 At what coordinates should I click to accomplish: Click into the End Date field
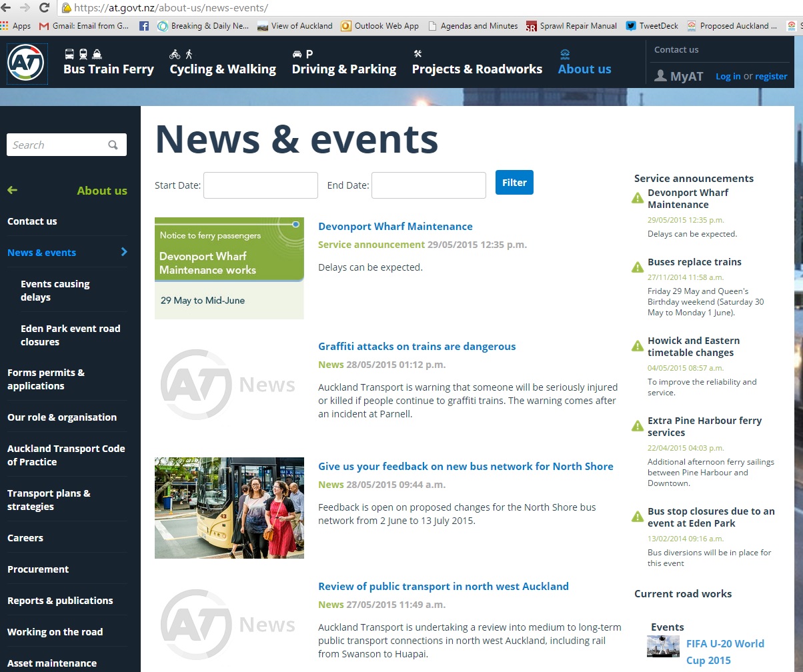[x=428, y=185]
